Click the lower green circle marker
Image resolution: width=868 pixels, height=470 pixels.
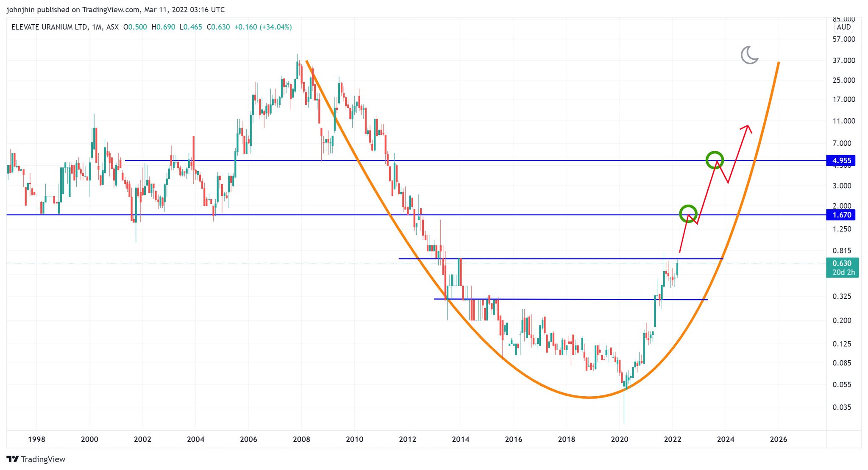coord(688,214)
